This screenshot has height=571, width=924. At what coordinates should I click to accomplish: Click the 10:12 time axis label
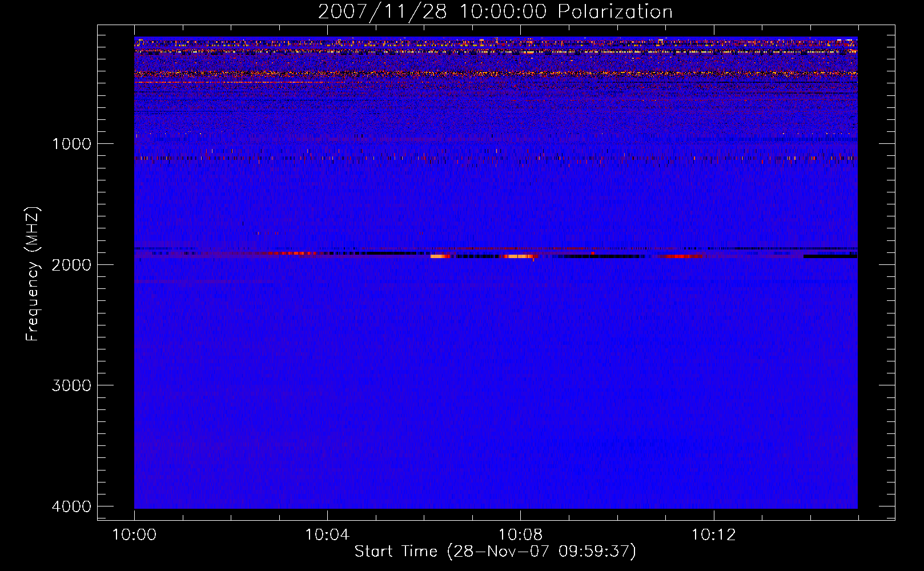[x=713, y=535]
